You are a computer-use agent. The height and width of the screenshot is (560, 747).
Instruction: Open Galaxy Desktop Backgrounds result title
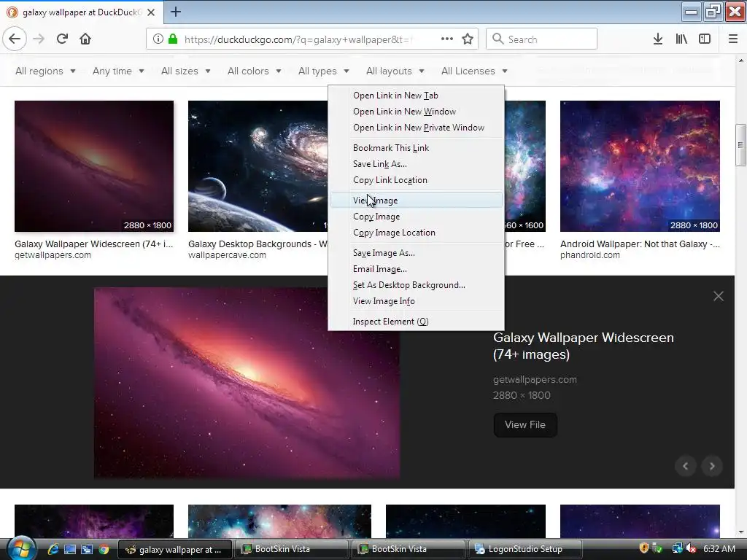click(x=258, y=244)
